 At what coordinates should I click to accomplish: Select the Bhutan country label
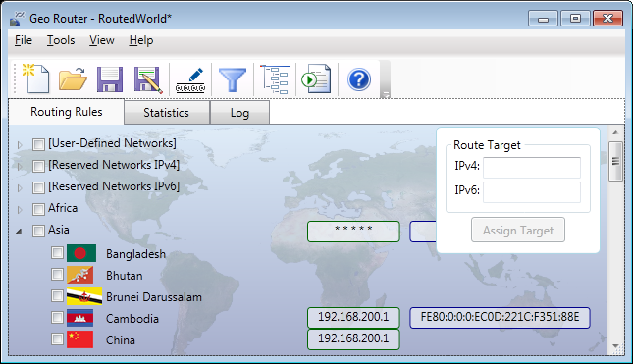(x=125, y=276)
